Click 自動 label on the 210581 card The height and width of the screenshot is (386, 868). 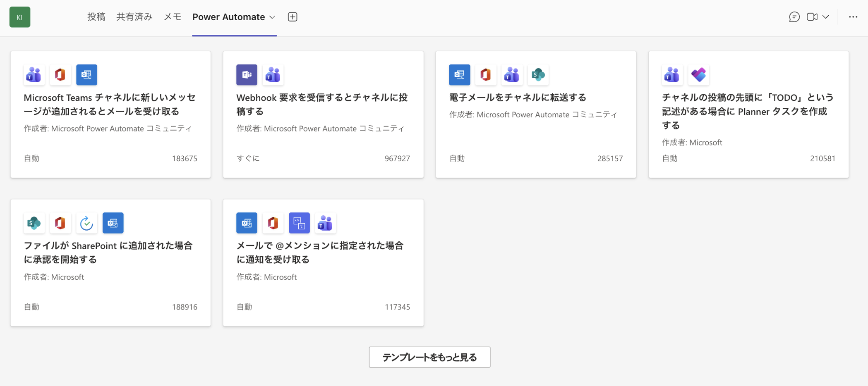tap(670, 158)
